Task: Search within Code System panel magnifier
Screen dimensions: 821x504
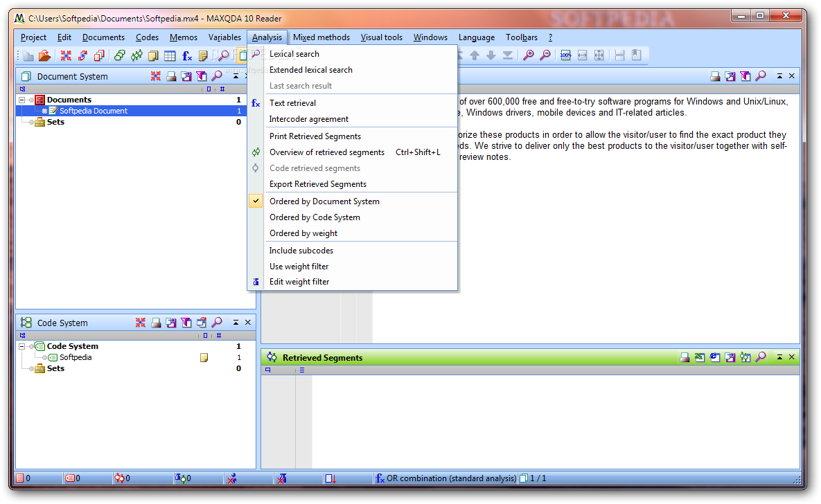Action: tap(217, 323)
